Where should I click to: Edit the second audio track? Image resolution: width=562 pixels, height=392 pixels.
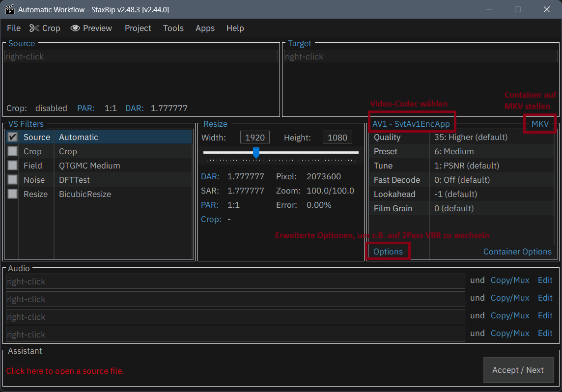click(x=545, y=298)
